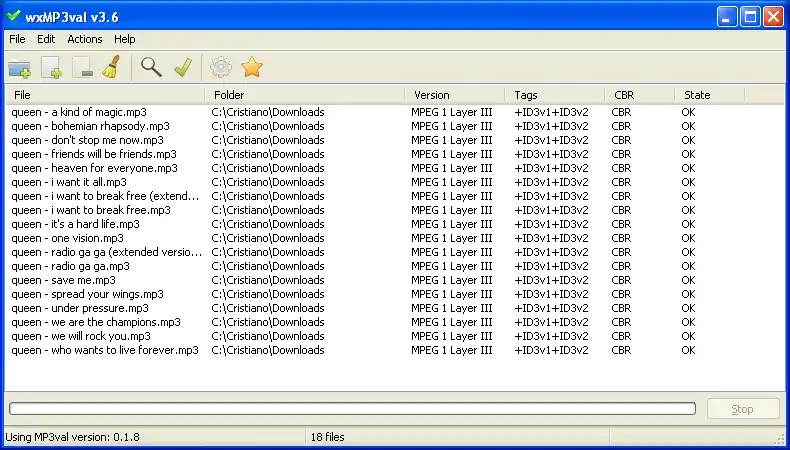Click +ID3v1+ID3v2 tags in one vision row
This screenshot has width=790, height=450.
point(551,238)
